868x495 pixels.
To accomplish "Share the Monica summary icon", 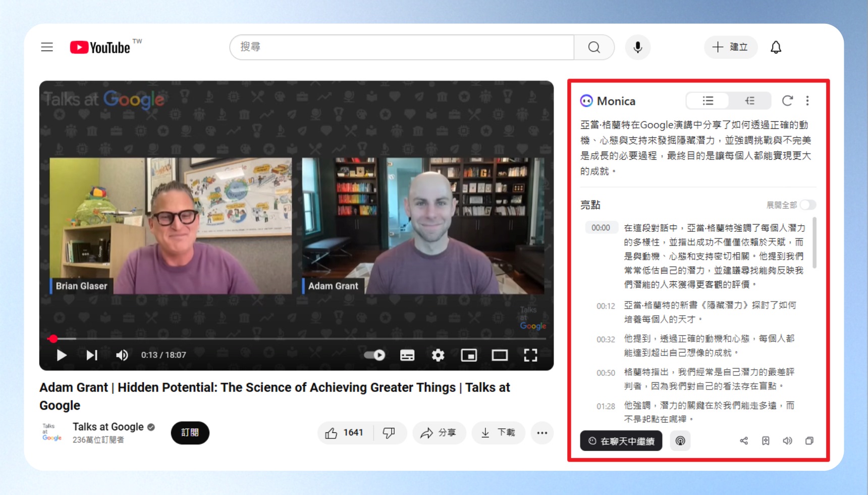I will click(x=744, y=441).
